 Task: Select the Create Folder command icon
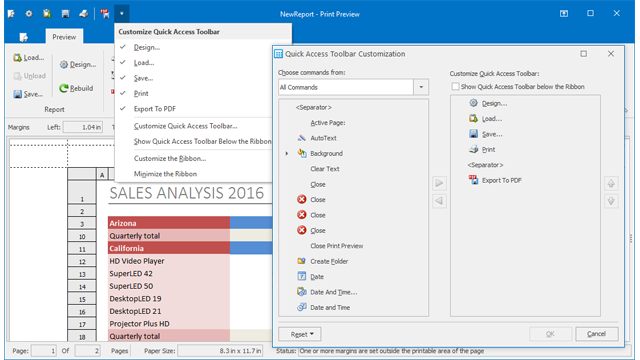(x=302, y=261)
